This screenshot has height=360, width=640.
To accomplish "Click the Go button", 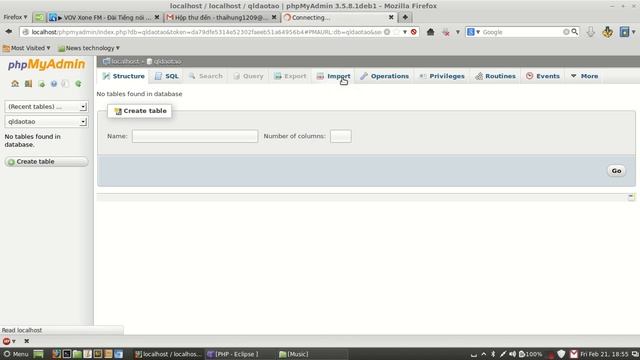I will coord(616,171).
